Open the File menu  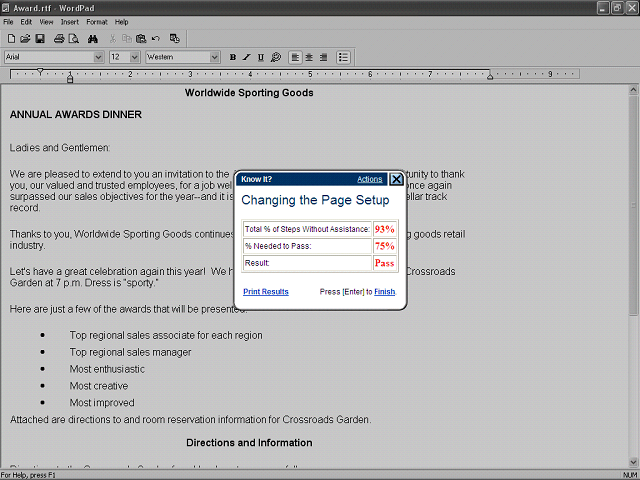point(8,22)
